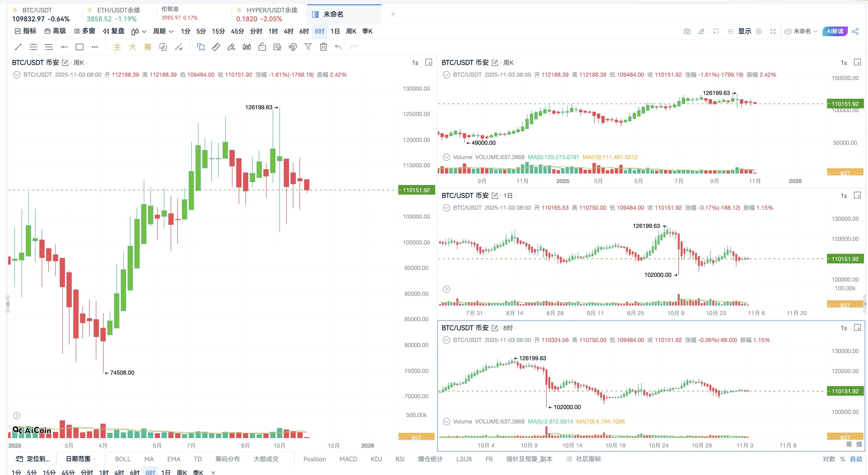Take a screenshot with the camera icon
This screenshot has width=868, height=475.
(x=687, y=31)
